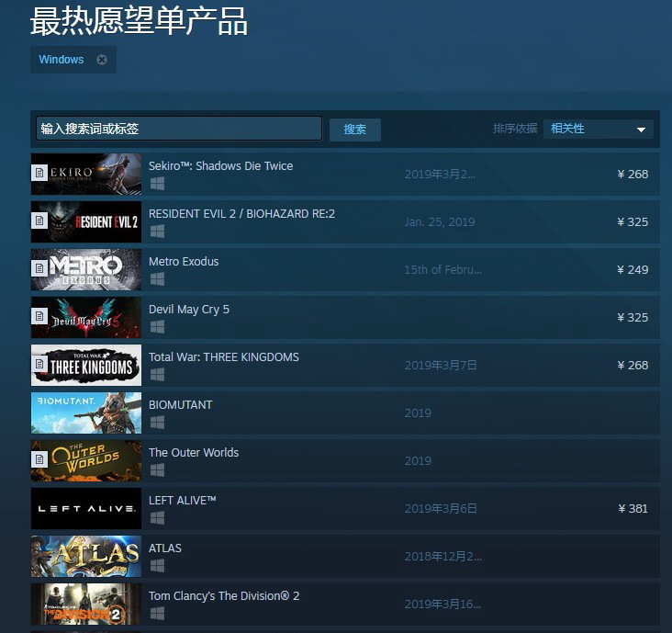Open The Division 2 thumbnail

point(86,604)
